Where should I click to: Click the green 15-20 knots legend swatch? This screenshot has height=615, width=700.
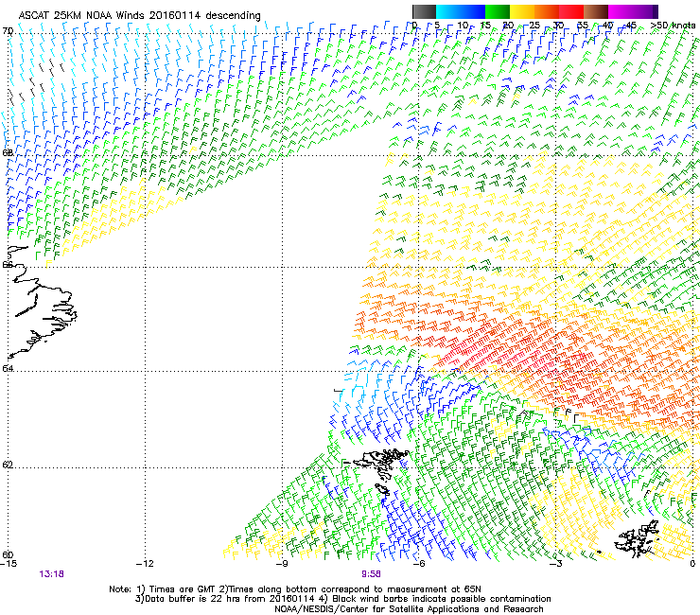(x=498, y=11)
